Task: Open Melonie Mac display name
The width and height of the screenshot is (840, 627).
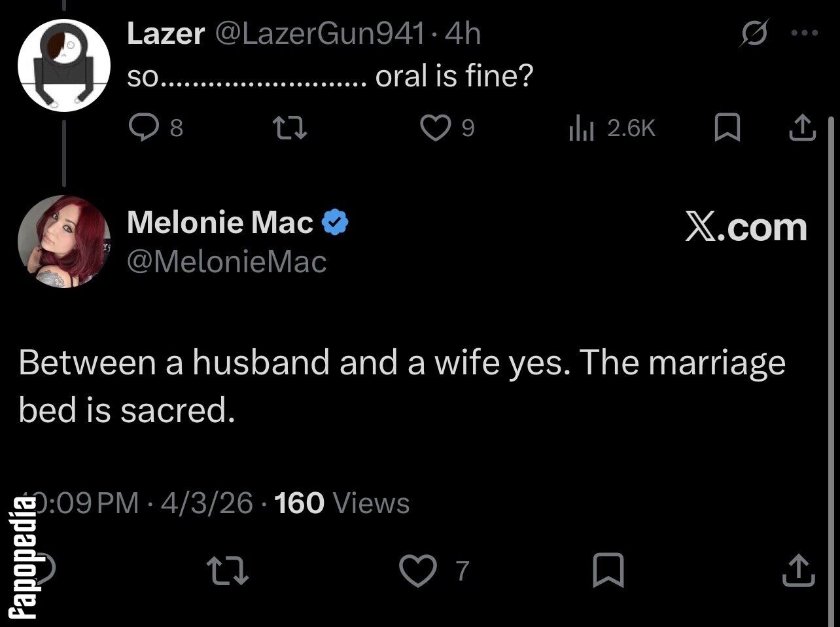Action: point(220,223)
